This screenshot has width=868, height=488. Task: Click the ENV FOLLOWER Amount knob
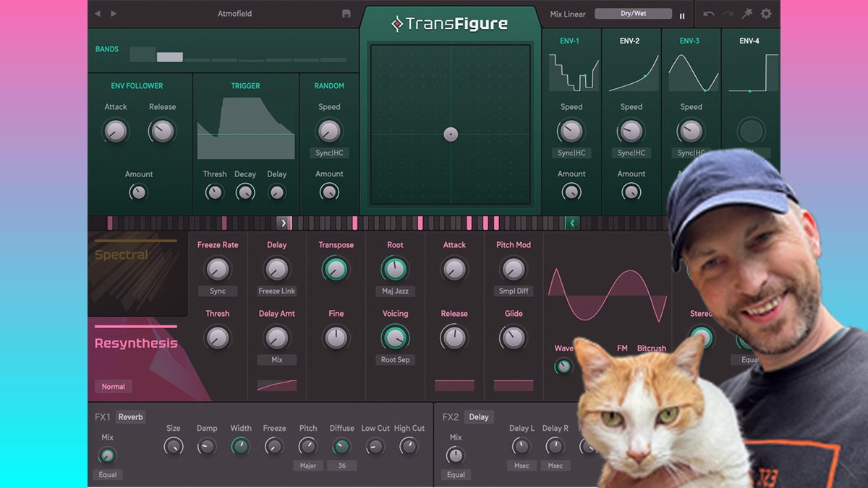coord(138,192)
